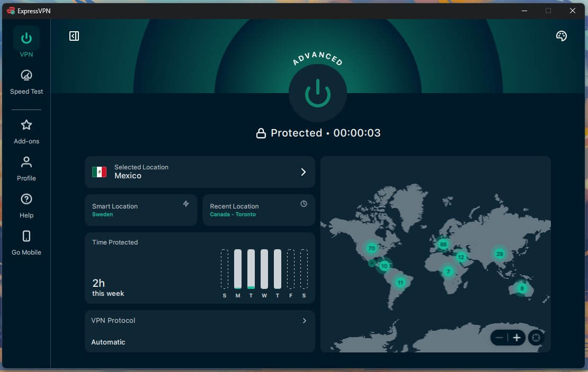
Task: Select the 10 server cluster on map
Action: point(384,266)
